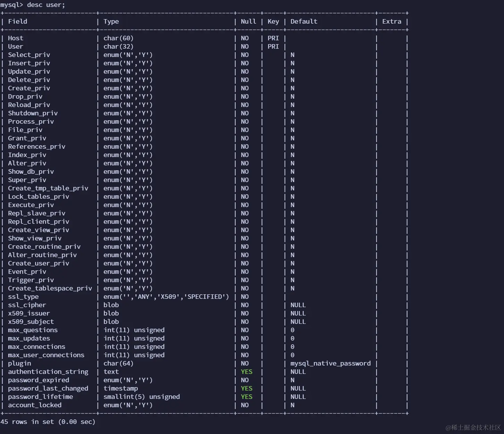This screenshot has height=434, width=504.
Task: Select the 'Shutdown_priv' field
Action: tap(33, 113)
